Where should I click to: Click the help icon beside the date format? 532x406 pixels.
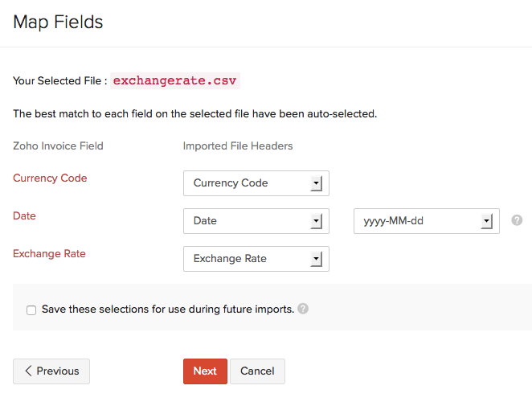tap(517, 219)
